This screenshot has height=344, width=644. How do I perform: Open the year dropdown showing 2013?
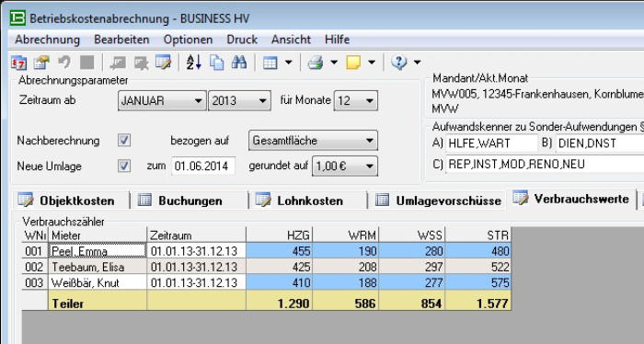(x=239, y=101)
